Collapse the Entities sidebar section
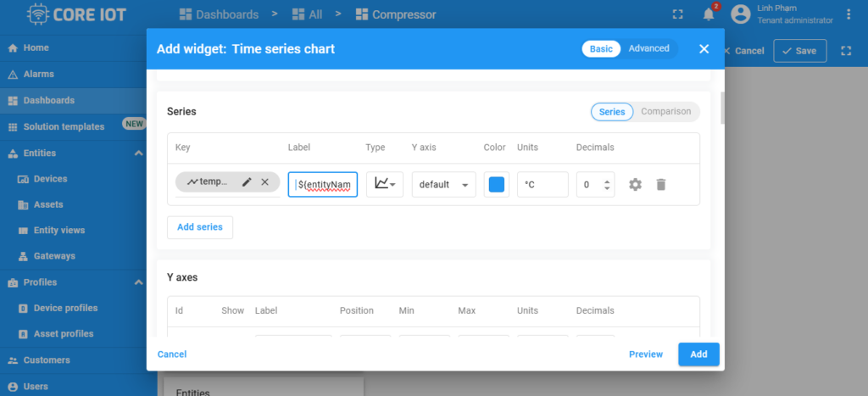 tap(138, 153)
